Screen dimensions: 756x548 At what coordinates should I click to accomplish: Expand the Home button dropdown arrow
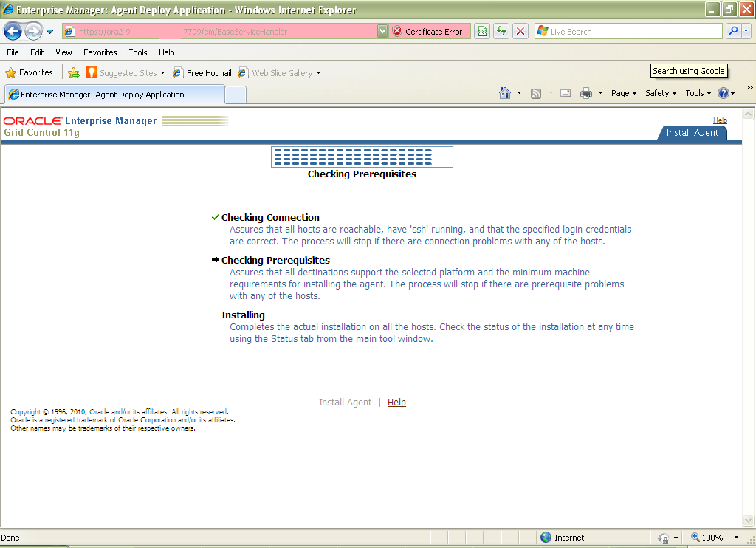[519, 93]
